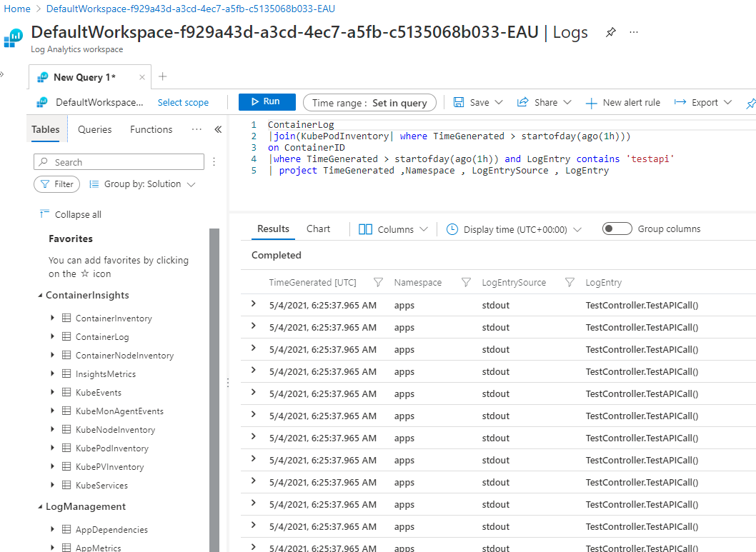
Task: Close the New Query 1 tab
Action: click(142, 77)
